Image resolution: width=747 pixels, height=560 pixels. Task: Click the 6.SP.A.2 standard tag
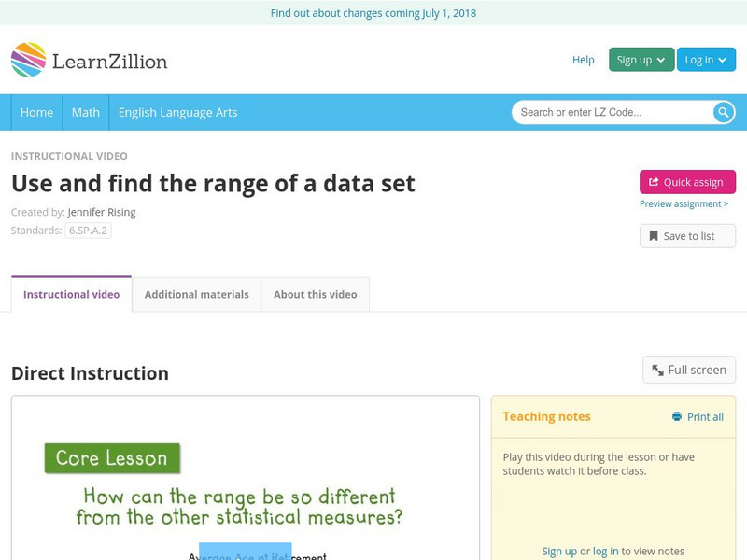tap(88, 231)
